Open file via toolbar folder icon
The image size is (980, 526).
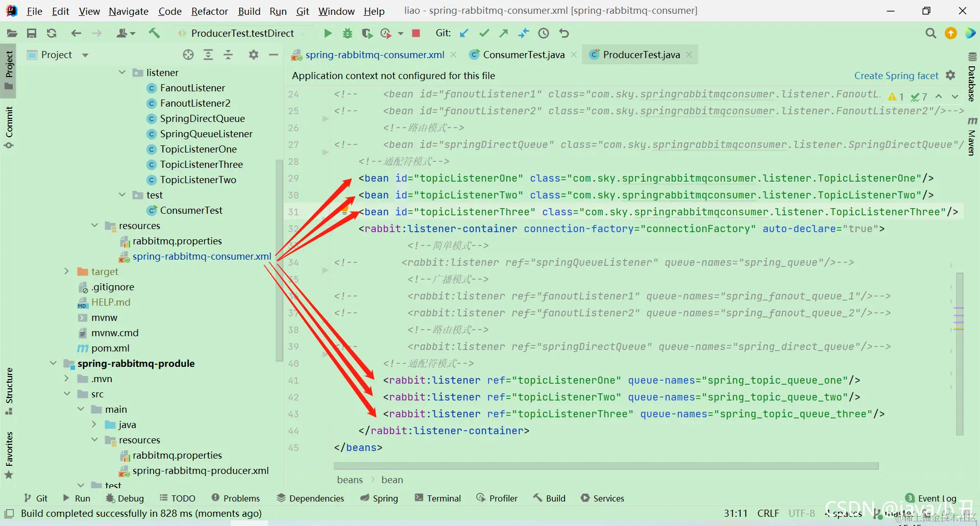point(12,33)
